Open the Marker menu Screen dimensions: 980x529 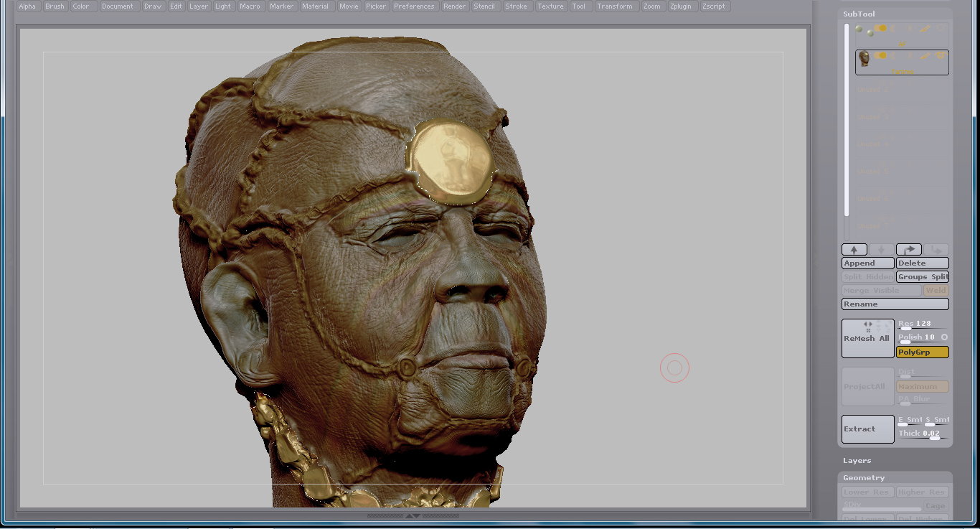point(282,6)
